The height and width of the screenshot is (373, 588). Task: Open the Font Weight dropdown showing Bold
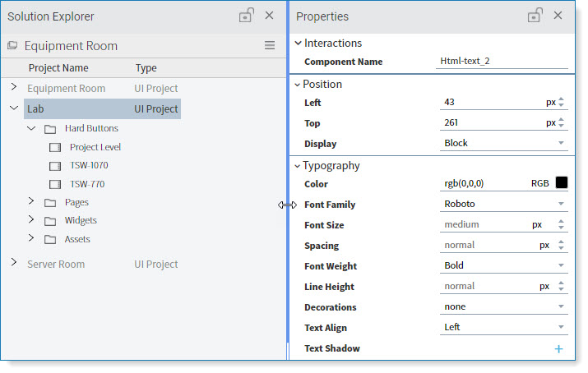tap(503, 265)
